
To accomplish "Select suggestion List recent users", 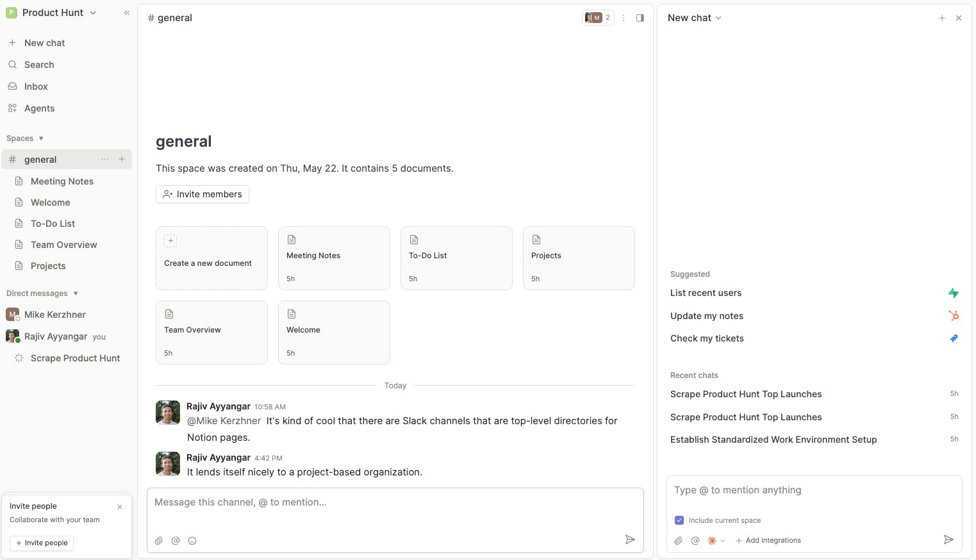I will pos(814,293).
